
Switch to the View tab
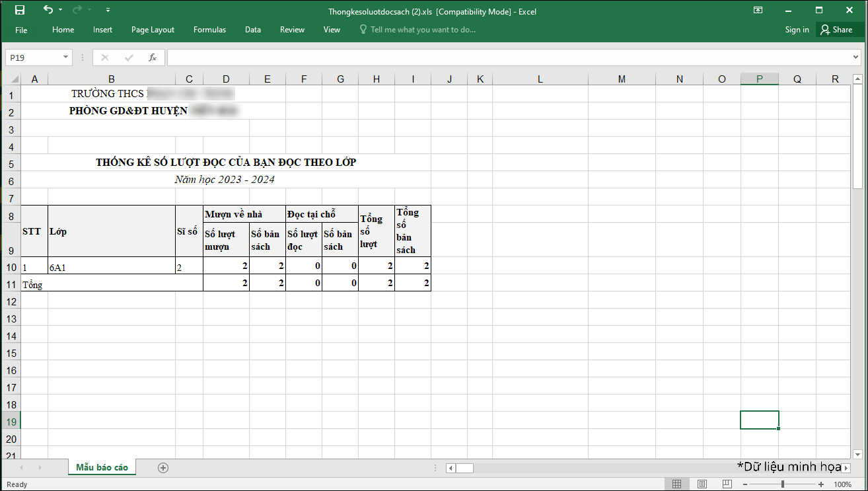[332, 30]
